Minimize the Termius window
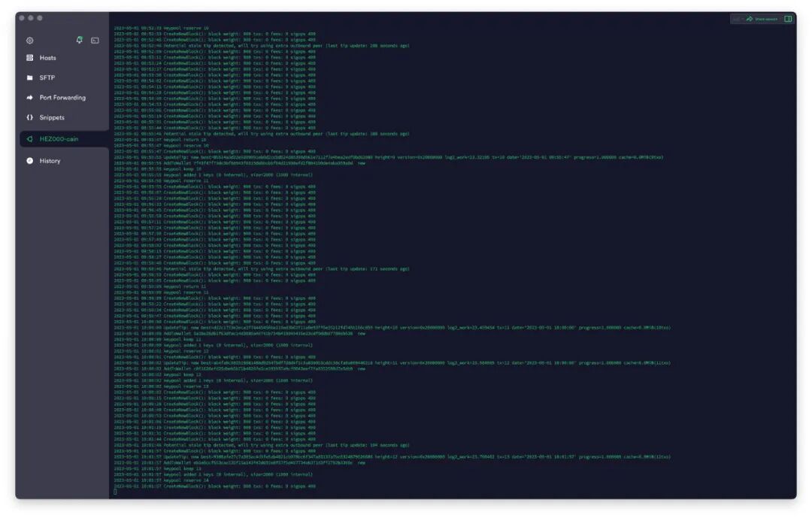This screenshot has width=812, height=518. tap(31, 18)
